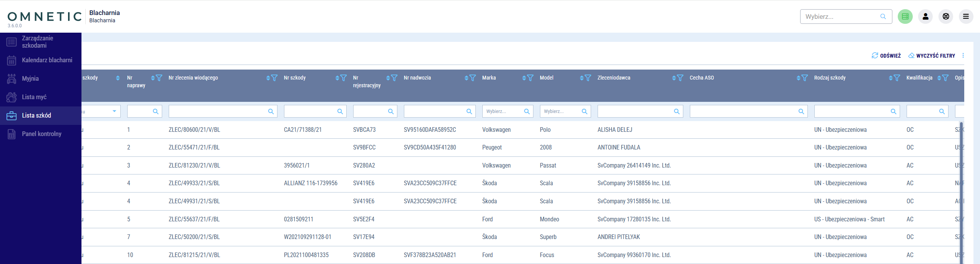Toggle sort arrows on Nr nadwozia column
The image size is (980, 264).
[x=467, y=78]
